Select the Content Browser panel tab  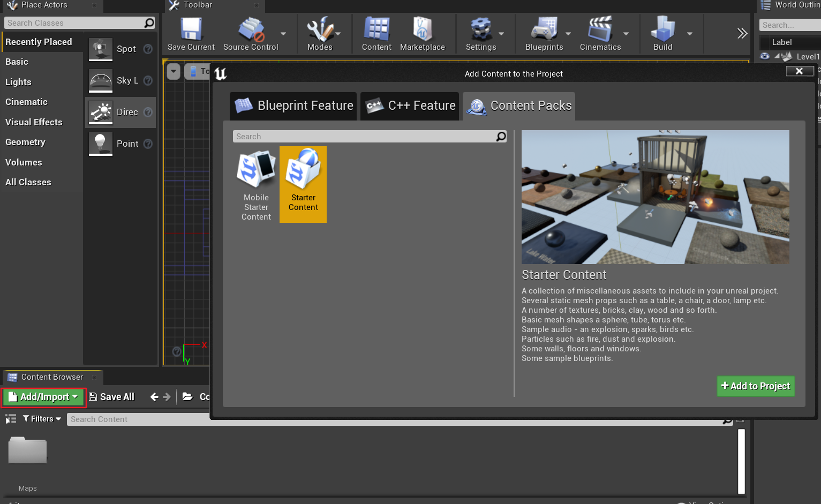pos(52,377)
